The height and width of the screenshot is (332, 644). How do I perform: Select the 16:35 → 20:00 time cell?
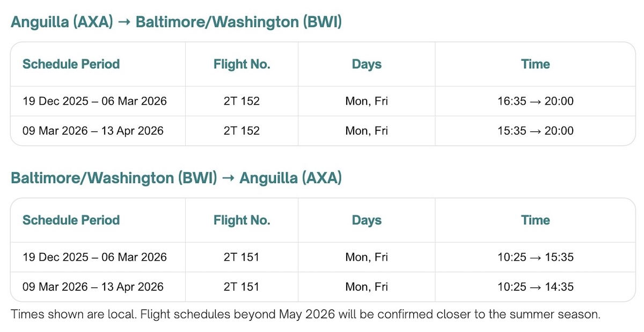tap(535, 101)
